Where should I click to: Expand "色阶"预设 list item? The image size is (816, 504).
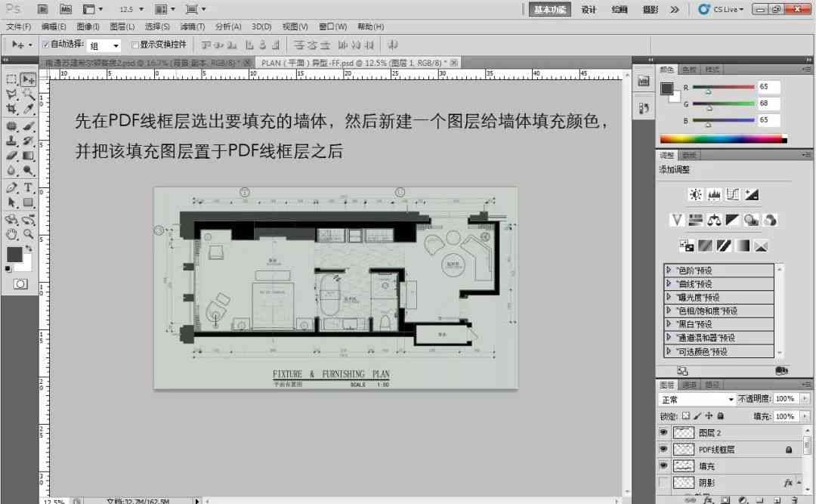click(669, 270)
